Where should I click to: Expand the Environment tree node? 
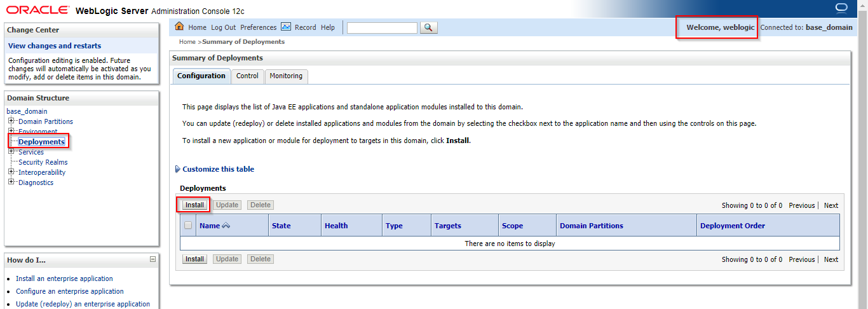point(11,131)
